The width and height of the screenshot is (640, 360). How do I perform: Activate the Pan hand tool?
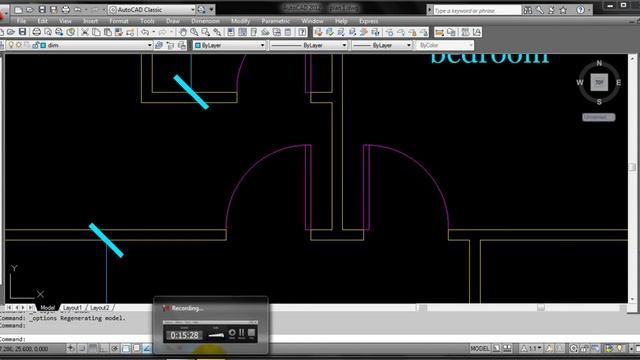click(x=183, y=32)
